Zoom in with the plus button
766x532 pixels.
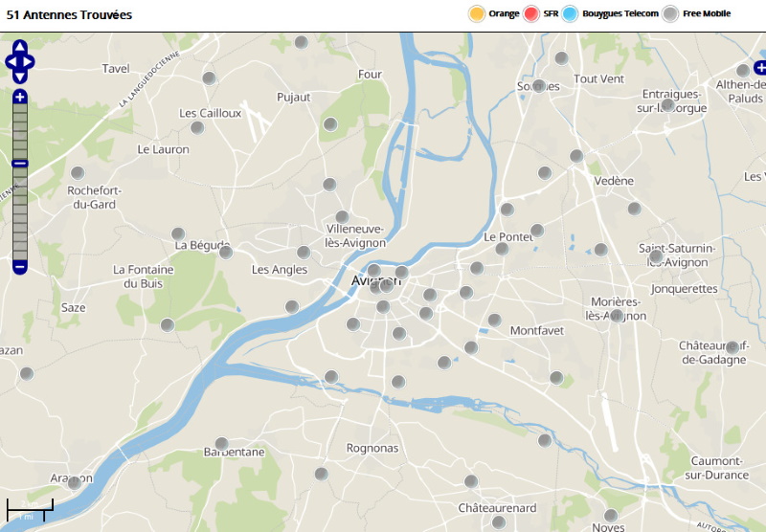[20, 97]
